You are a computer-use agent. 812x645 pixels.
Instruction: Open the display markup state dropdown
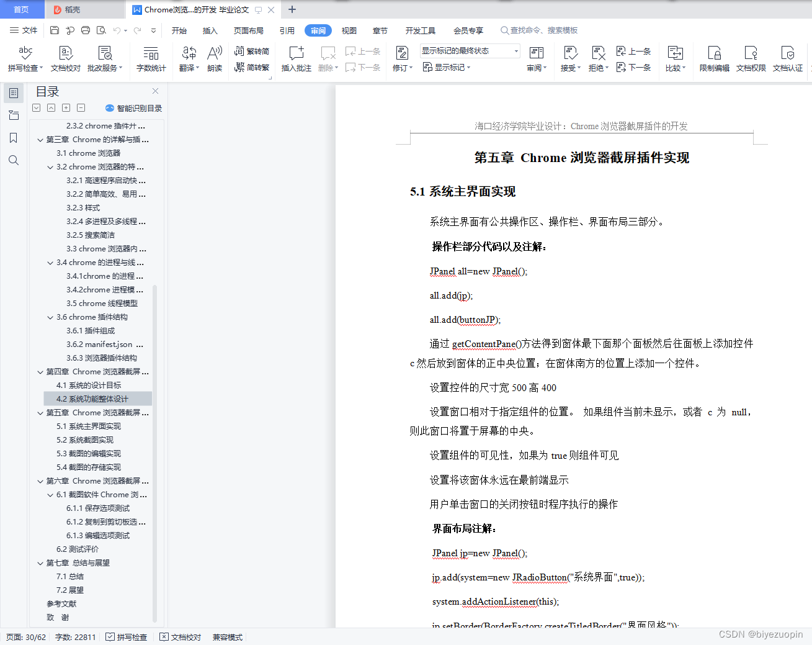point(470,51)
